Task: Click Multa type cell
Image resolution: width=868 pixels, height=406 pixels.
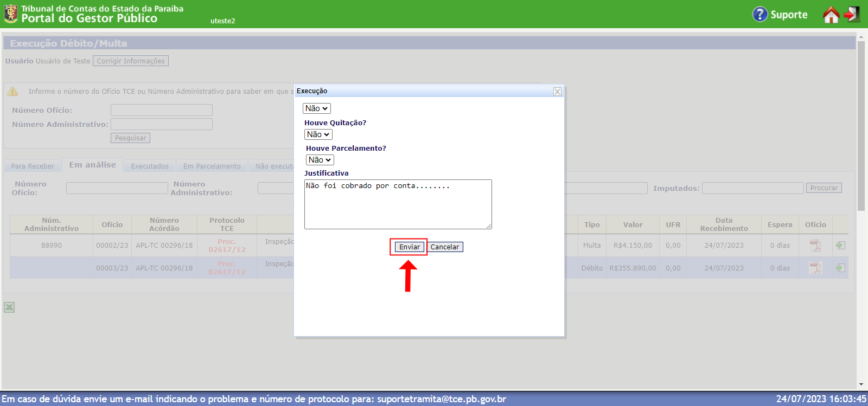Action: [592, 246]
